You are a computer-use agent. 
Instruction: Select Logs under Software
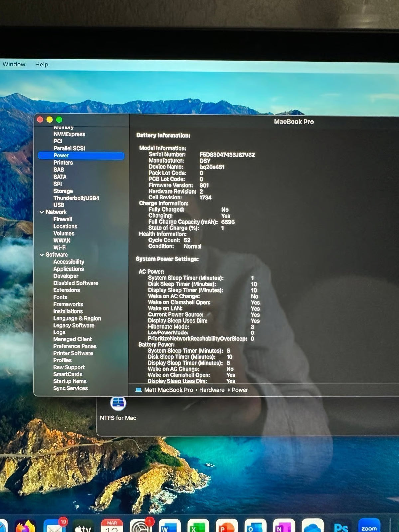coord(59,332)
